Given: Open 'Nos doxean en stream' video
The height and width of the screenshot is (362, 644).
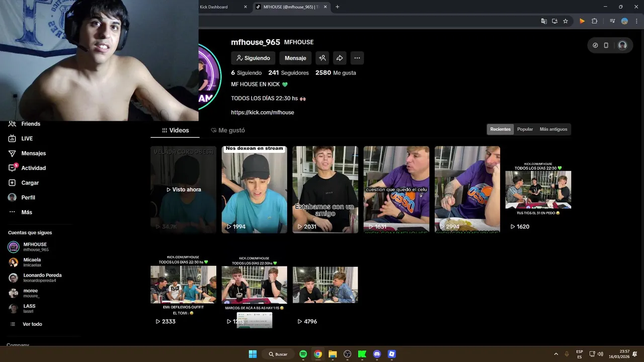Looking at the screenshot, I should [x=254, y=190].
